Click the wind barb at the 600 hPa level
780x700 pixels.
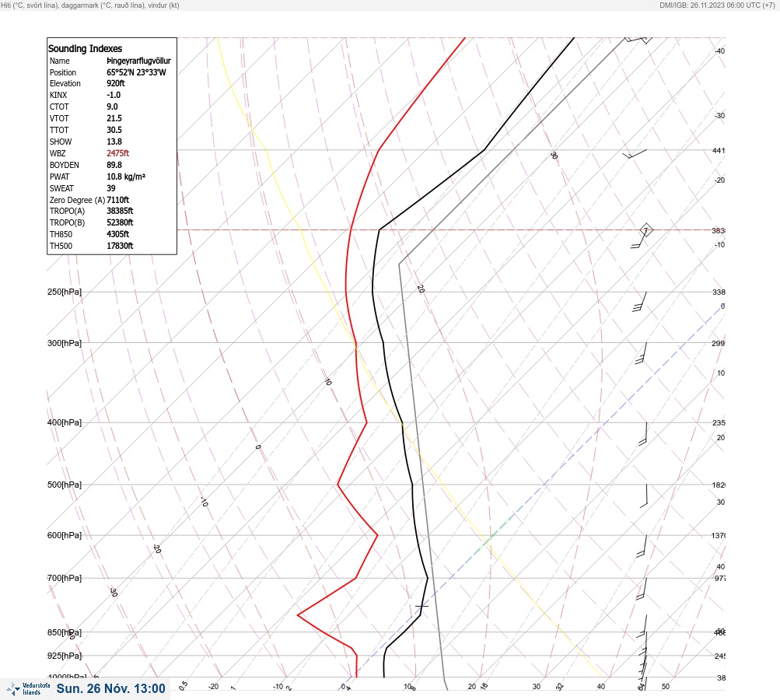[642, 546]
